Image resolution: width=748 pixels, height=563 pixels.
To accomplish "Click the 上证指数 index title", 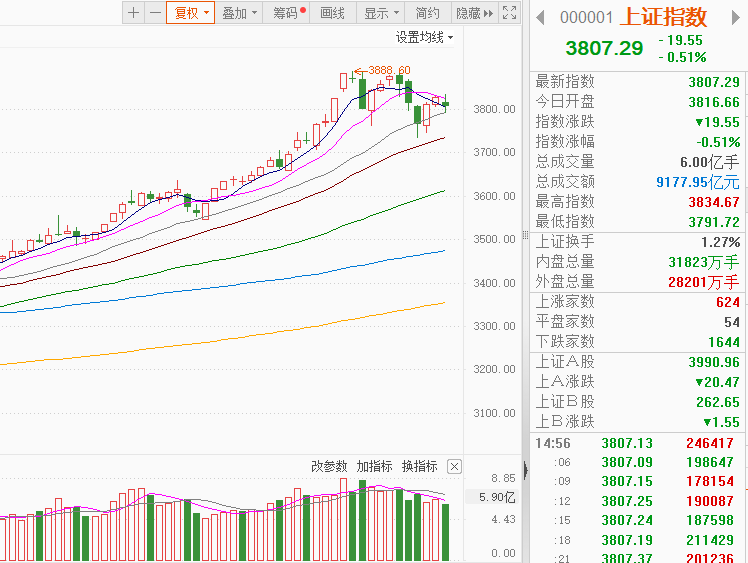I will point(663,17).
